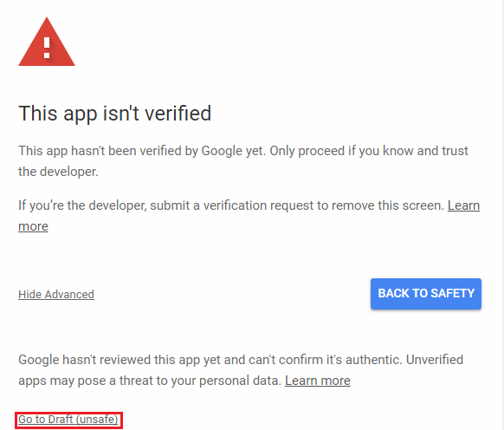This screenshot has width=504, height=430.
Task: Click the "Google hasn't reviewed this app" sentence
Action: (x=210, y=360)
